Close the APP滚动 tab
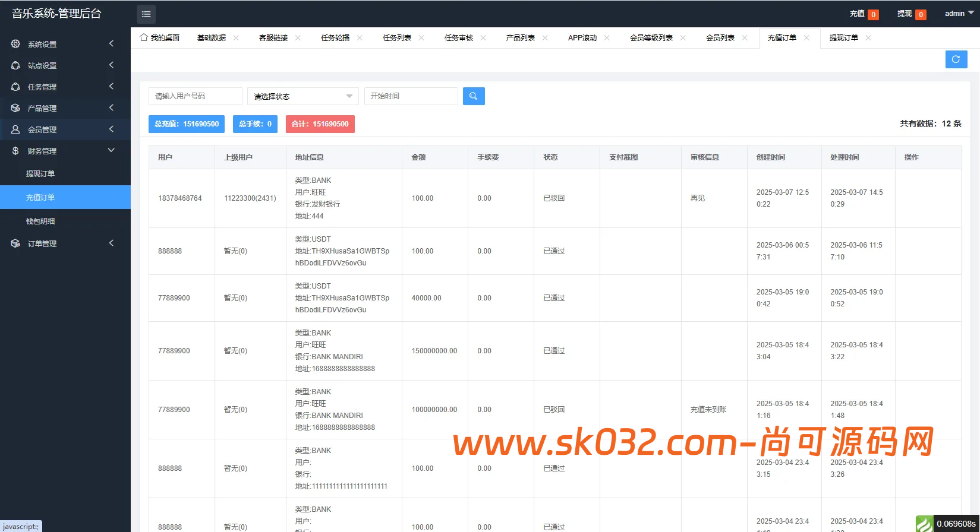 (607, 38)
